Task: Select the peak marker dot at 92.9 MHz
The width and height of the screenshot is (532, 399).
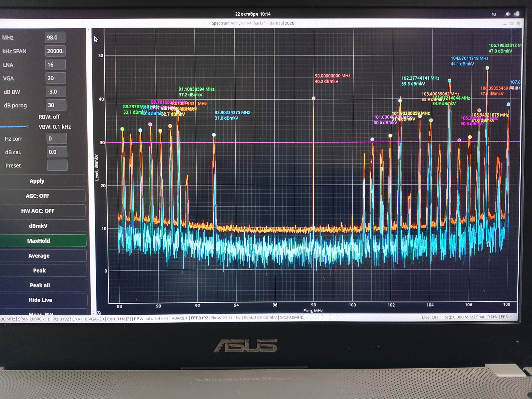Action: point(214,135)
